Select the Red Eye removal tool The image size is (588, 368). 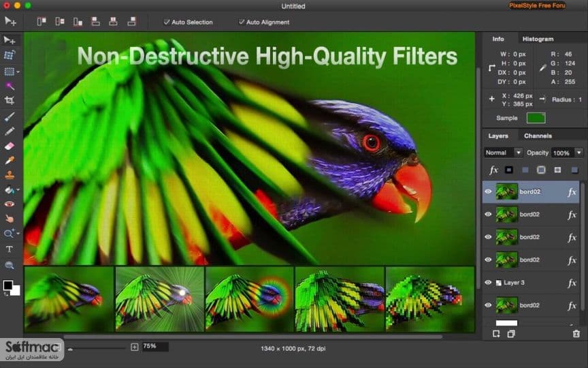coord(10,204)
